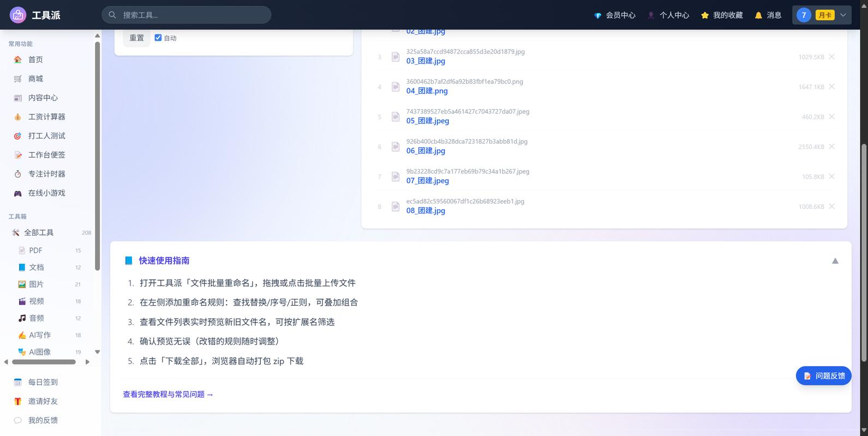Screen dimensions: 868x436
Task: Click file icon of 06_团建.jpg row
Action: 396,147
